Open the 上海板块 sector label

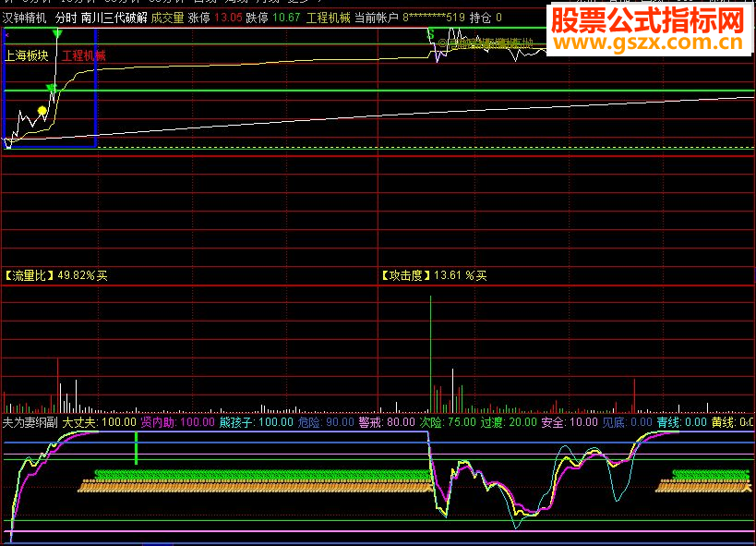tap(27, 55)
